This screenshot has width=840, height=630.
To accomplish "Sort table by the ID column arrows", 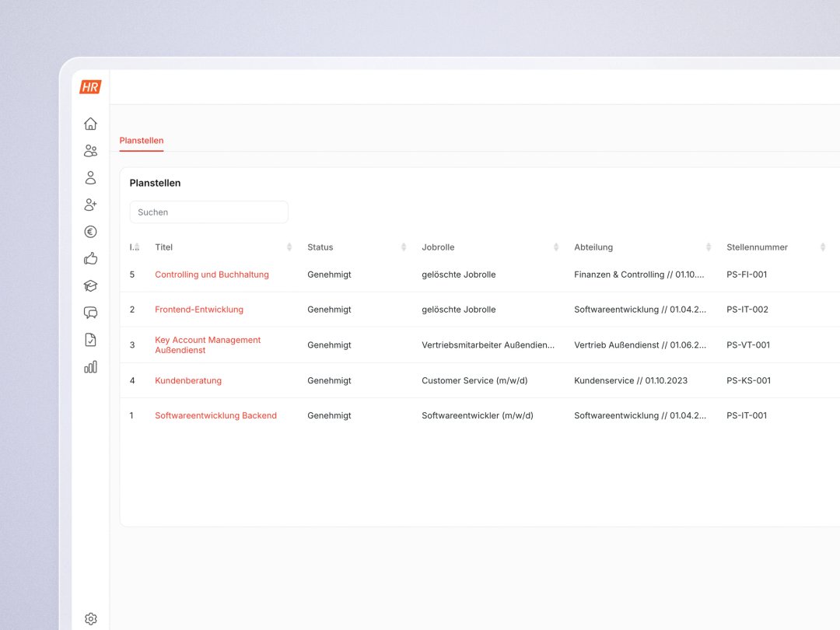I will point(137,247).
